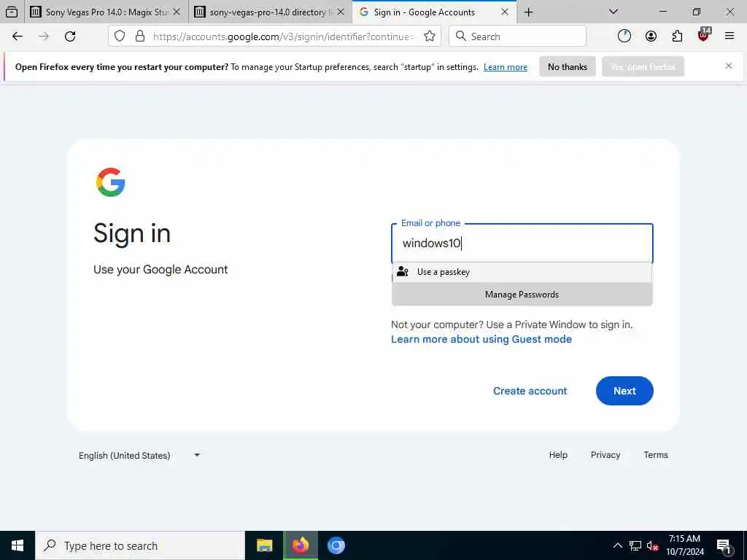Image resolution: width=747 pixels, height=560 pixels.
Task: Close the Sony Vegas Pro 14.0 tab
Action: point(177,12)
